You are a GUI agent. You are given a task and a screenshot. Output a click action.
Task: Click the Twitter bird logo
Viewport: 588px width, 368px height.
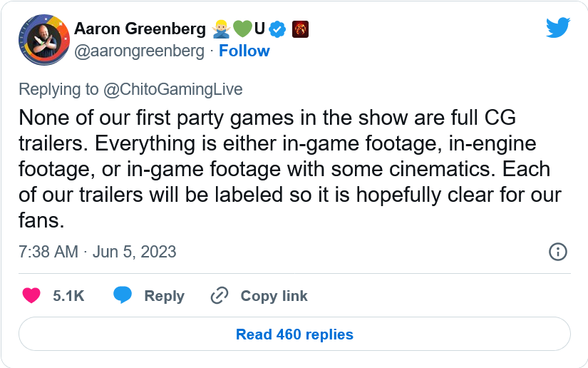coord(558,28)
